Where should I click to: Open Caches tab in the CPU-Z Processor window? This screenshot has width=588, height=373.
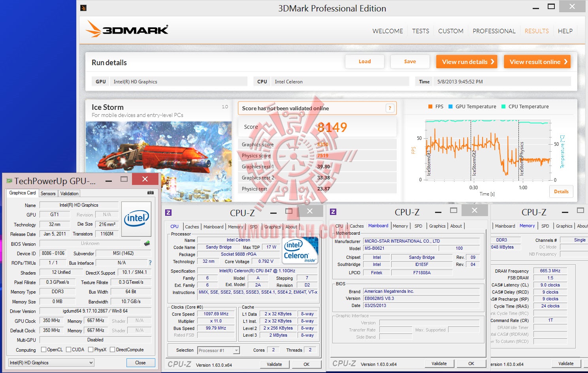pyautogui.click(x=192, y=227)
